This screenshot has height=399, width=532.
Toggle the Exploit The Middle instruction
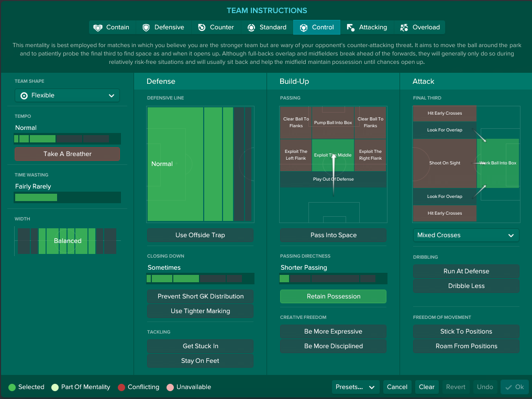[333, 156]
